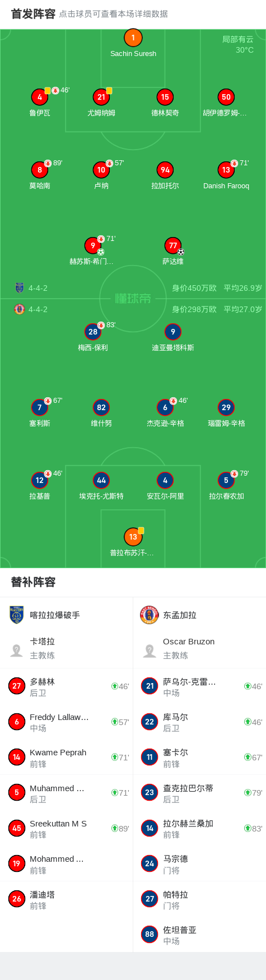The image size is (266, 980).
Task: Select player 21 尤姆纳姆 jersey circle
Action: click(101, 97)
